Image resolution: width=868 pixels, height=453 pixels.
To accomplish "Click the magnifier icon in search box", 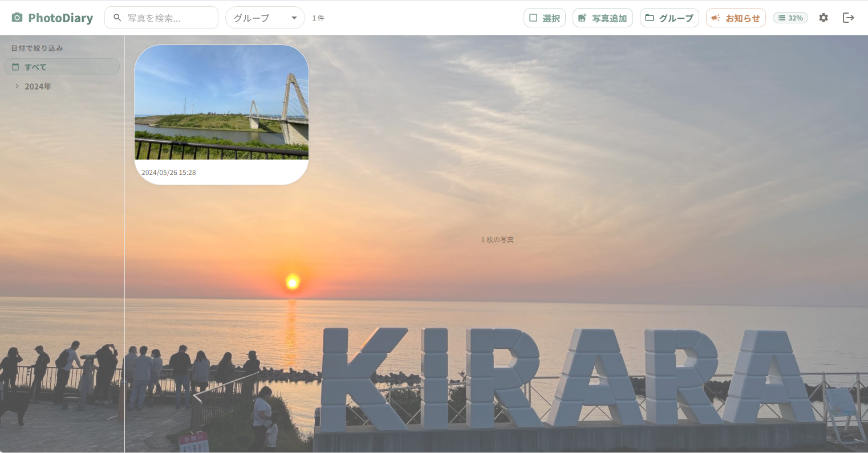I will (117, 18).
